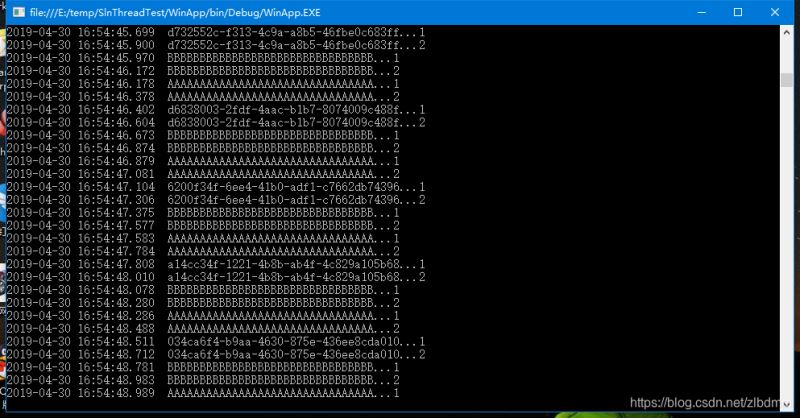Click the BBBB line at 16:54:45.970

203,58
